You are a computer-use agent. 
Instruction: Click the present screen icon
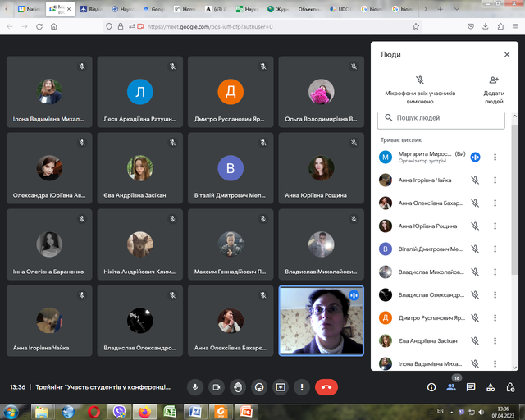coord(281,386)
